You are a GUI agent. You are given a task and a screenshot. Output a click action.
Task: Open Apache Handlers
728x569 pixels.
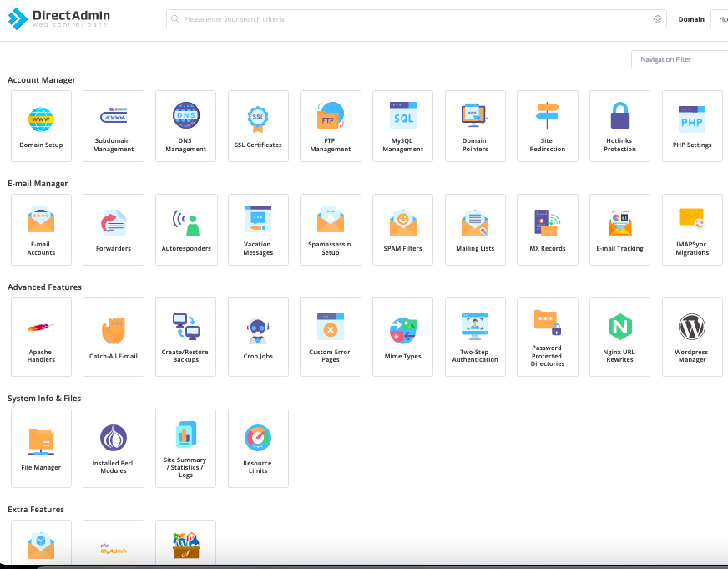(x=41, y=337)
